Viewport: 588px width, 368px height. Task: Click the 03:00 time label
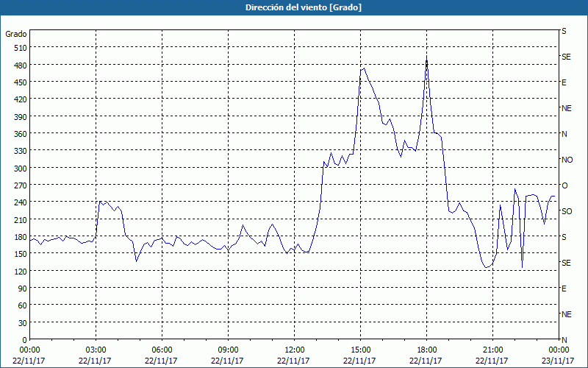click(x=96, y=350)
